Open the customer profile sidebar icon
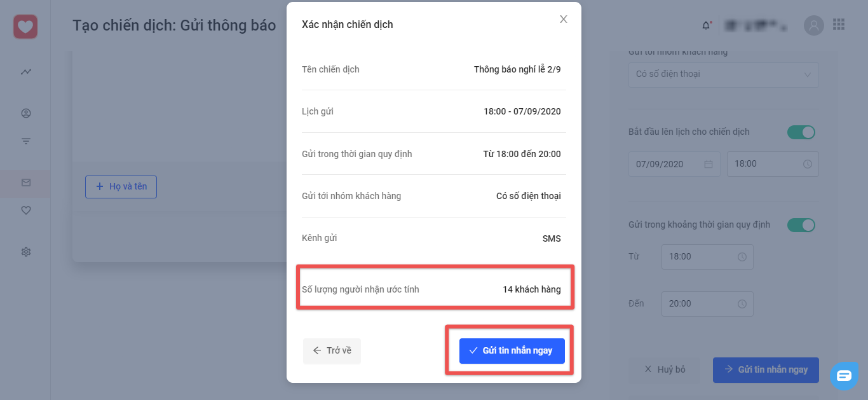The image size is (868, 400). (x=26, y=113)
